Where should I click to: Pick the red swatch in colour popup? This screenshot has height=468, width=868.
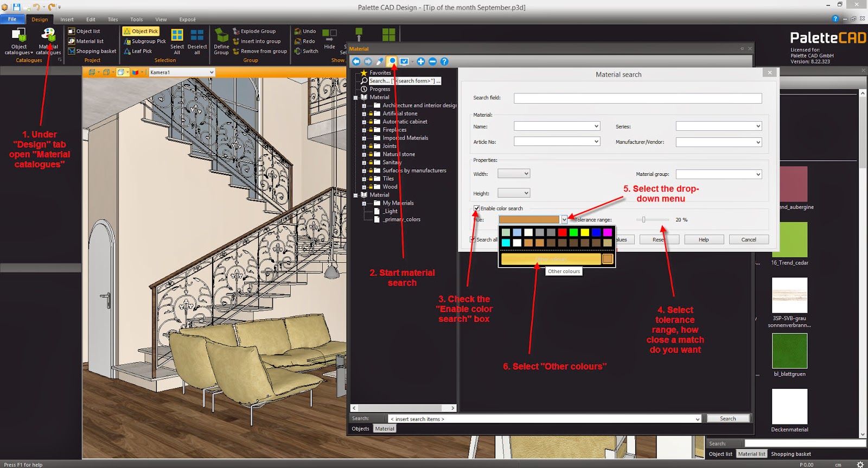[x=562, y=232]
